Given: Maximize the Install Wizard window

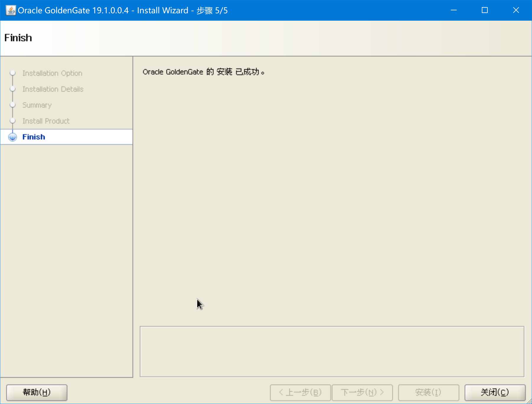Looking at the screenshot, I should [x=485, y=10].
